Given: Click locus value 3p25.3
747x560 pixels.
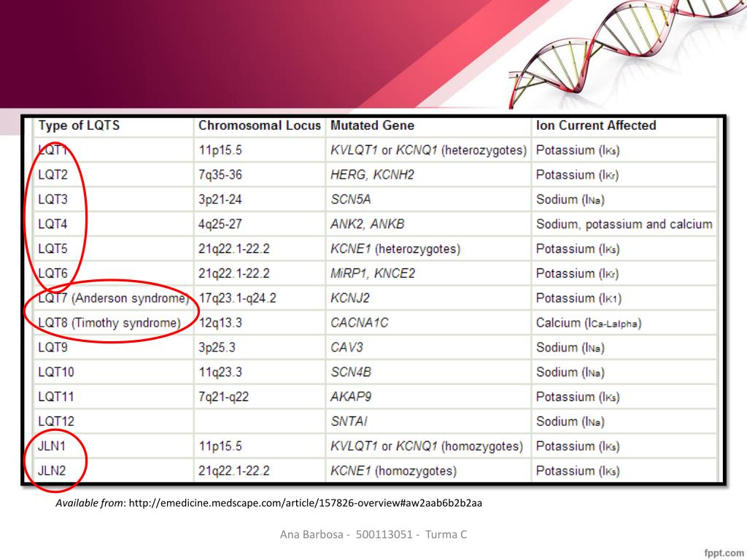Looking at the screenshot, I should point(217,348).
